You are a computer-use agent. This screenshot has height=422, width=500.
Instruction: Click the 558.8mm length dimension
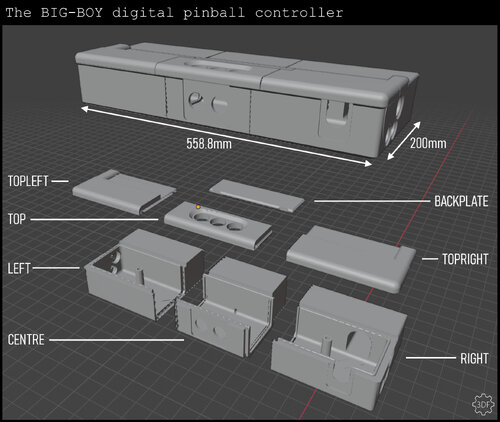pyautogui.click(x=209, y=144)
